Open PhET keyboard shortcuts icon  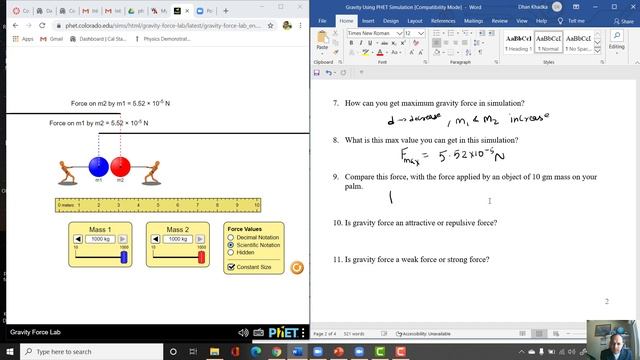[258, 333]
